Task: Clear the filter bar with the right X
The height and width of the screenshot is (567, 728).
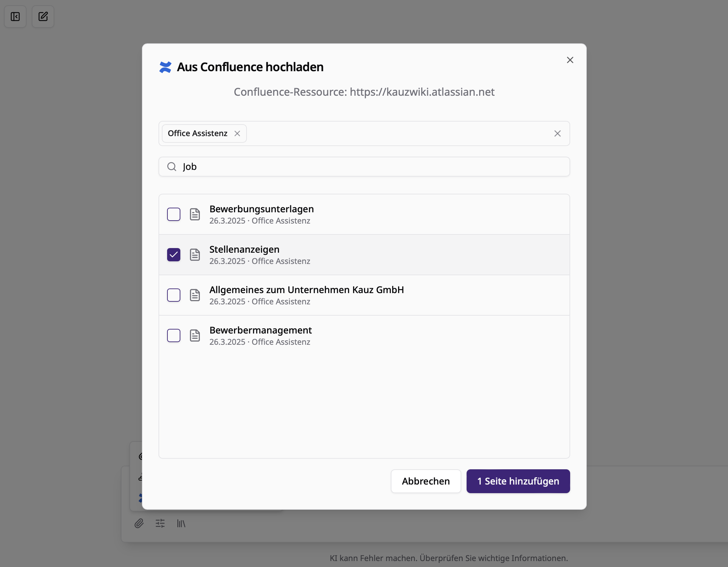Action: coord(557,133)
